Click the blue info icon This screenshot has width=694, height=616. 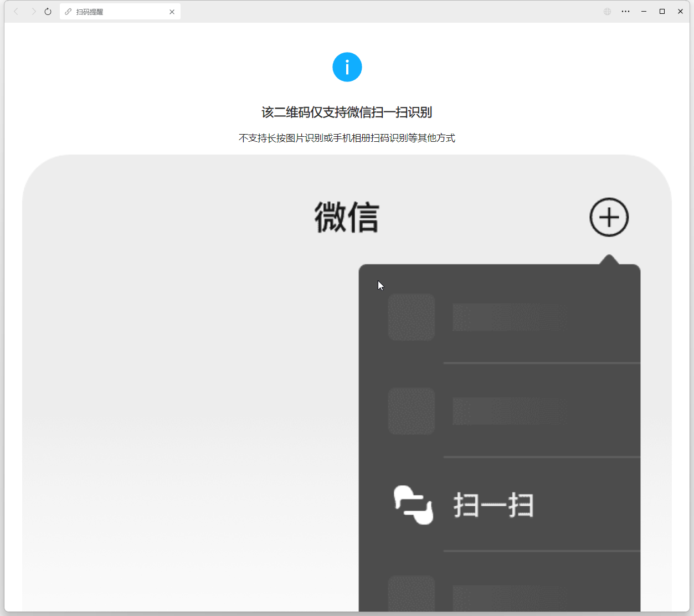347,67
